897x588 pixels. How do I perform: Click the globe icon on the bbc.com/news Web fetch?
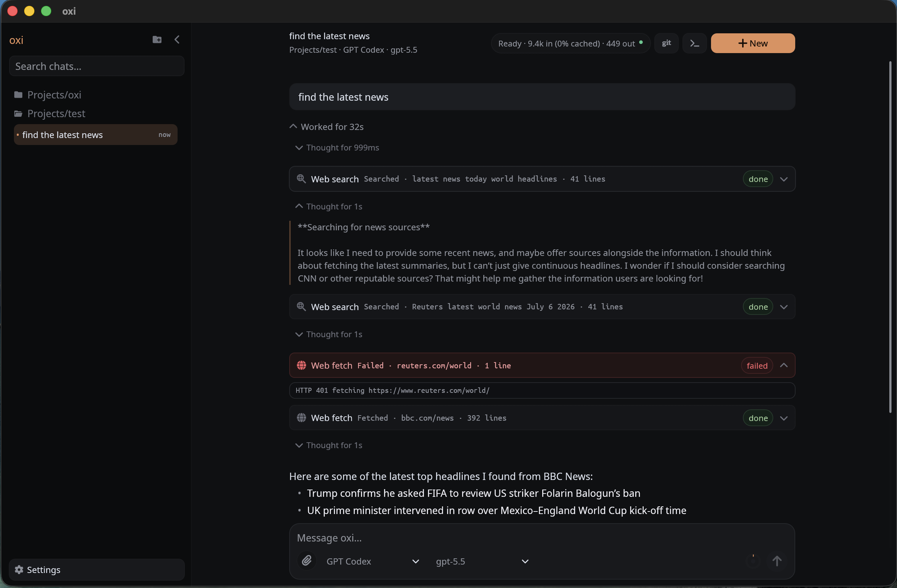[301, 418]
